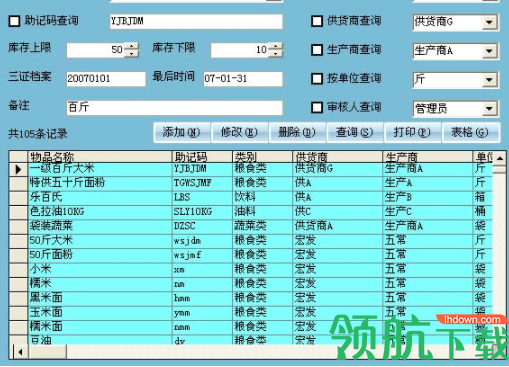Focus the 库存下限 field showing 10
The width and height of the screenshot is (509, 367).
pos(240,50)
